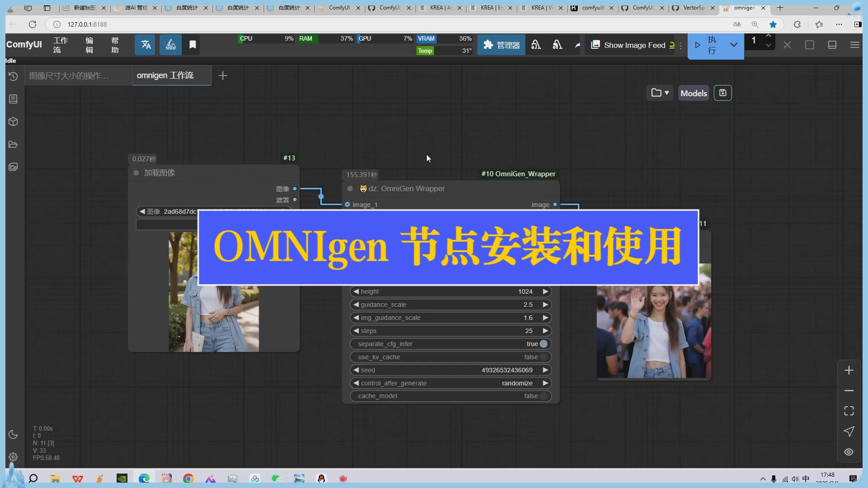Toggle the bottom panel icon
Viewport: 868px width, 488px height.
point(832,45)
